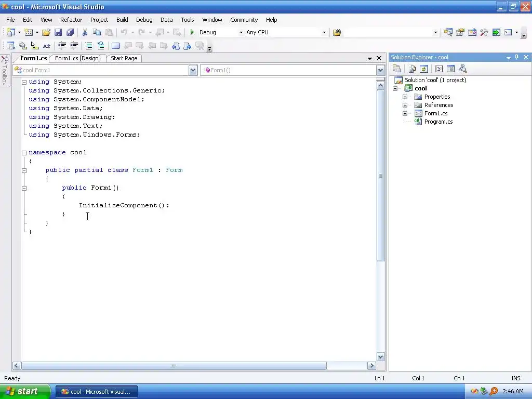The image size is (532, 399).
Task: Click View Designer in Solution Explorer toolbar
Action: (450, 69)
